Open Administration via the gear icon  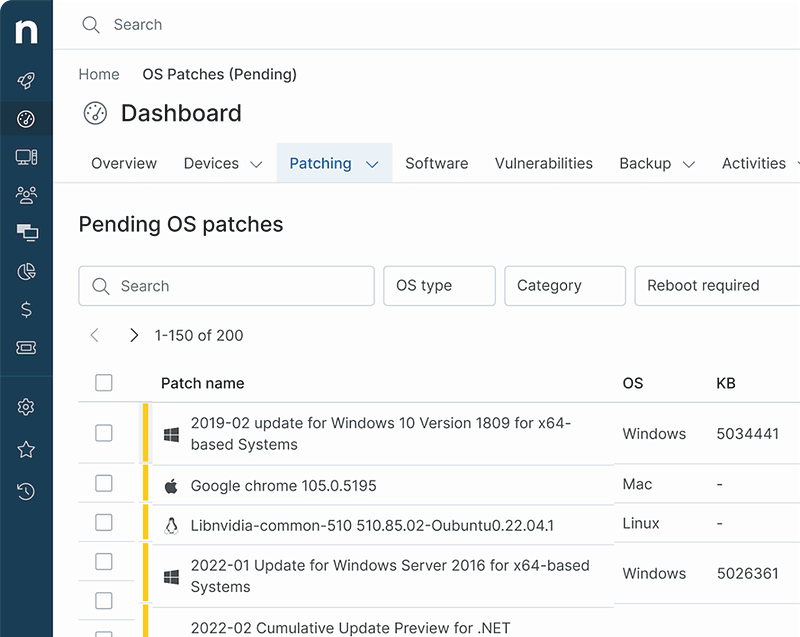coord(25,407)
